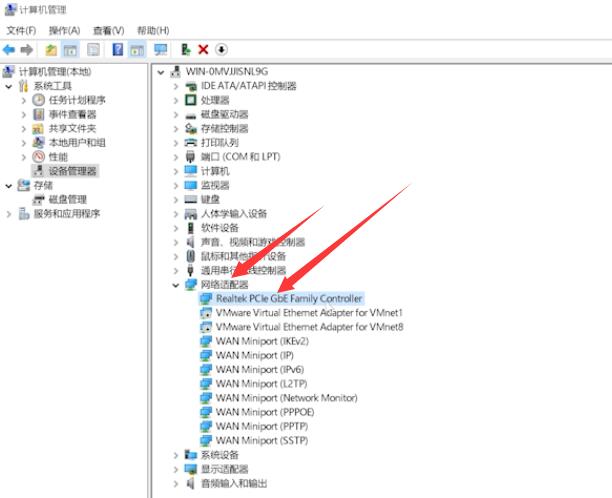Toggle the action pane toolbar icon
The height and width of the screenshot is (498, 612).
click(x=137, y=50)
